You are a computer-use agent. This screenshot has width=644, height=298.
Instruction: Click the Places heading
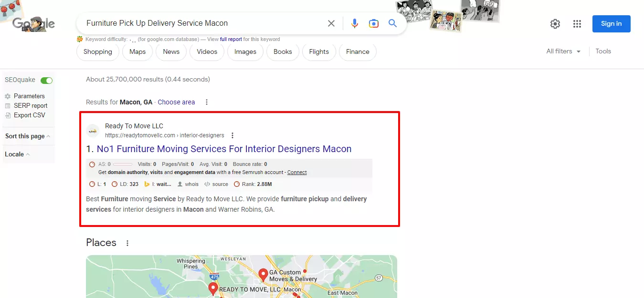click(x=101, y=243)
